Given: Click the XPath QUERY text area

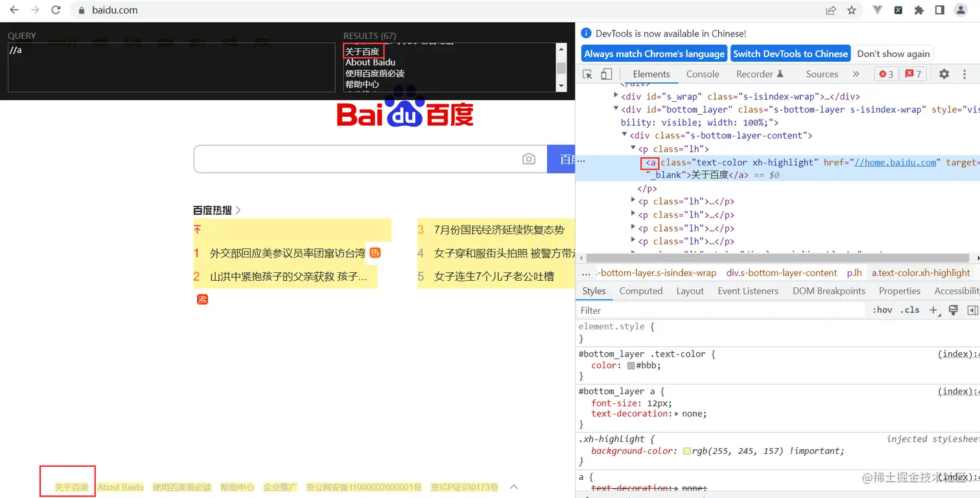Looking at the screenshot, I should point(172,67).
